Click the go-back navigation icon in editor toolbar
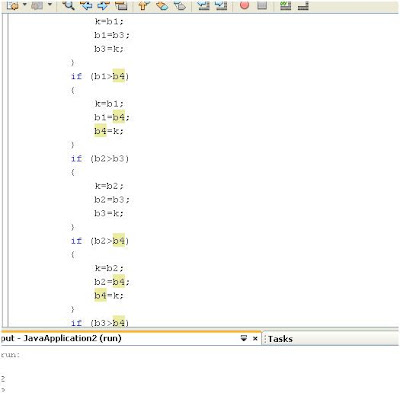Viewport: 400px width, 393px height. (x=12, y=5)
